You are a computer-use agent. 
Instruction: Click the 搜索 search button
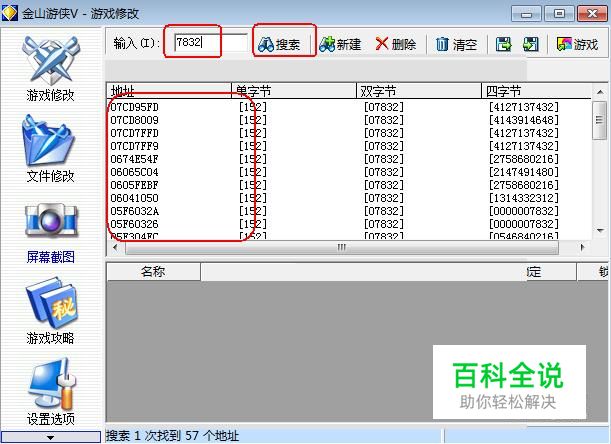279,44
